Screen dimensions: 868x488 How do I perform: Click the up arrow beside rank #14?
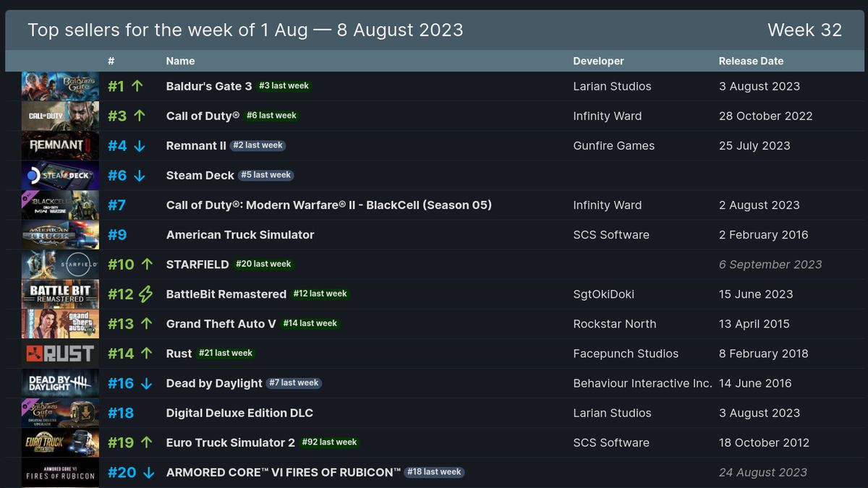tap(147, 353)
